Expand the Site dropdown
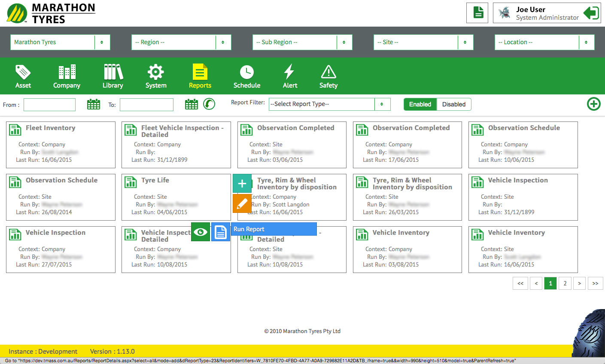Viewport: 605px width, 364px height. [423, 42]
